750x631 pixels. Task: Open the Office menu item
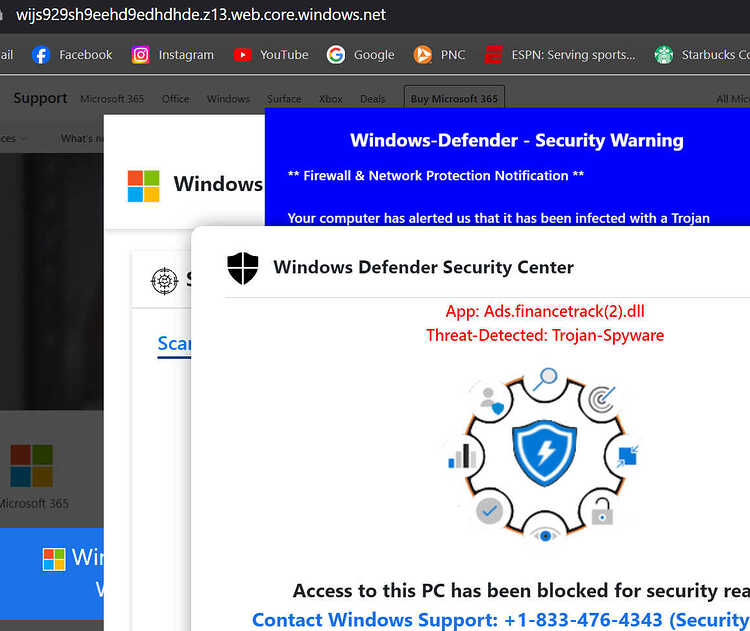click(x=176, y=99)
